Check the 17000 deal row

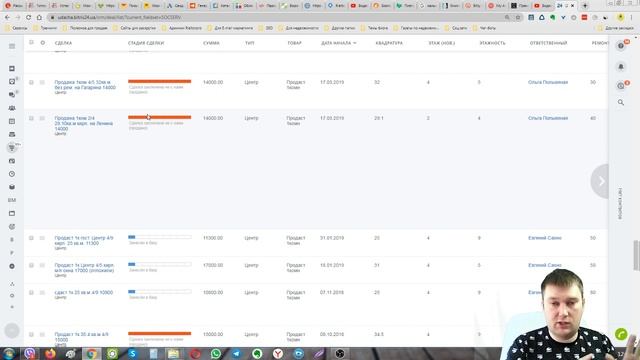[x=31, y=265]
